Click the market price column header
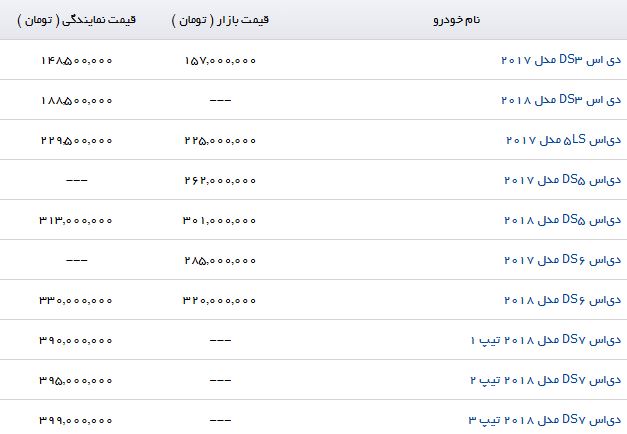 pos(220,20)
